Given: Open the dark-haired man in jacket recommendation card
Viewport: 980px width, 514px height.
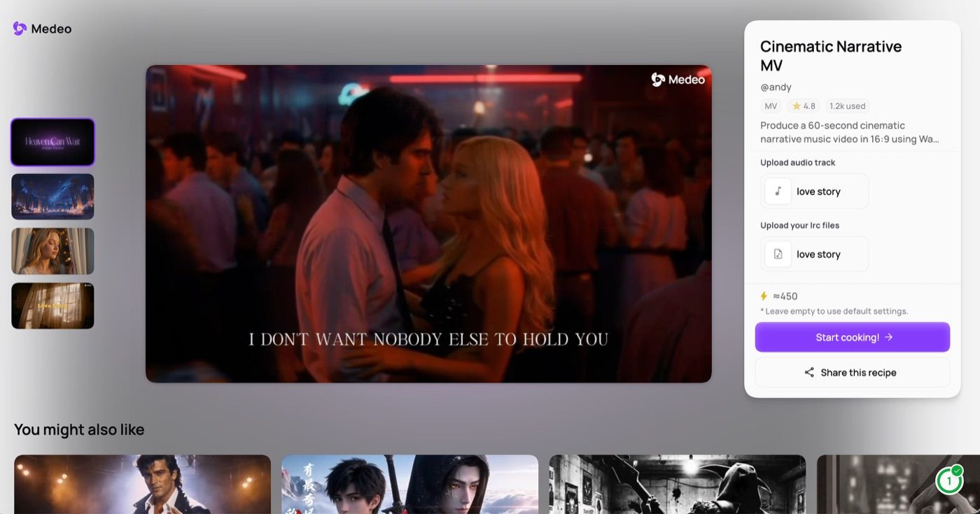Looking at the screenshot, I should pyautogui.click(x=142, y=484).
